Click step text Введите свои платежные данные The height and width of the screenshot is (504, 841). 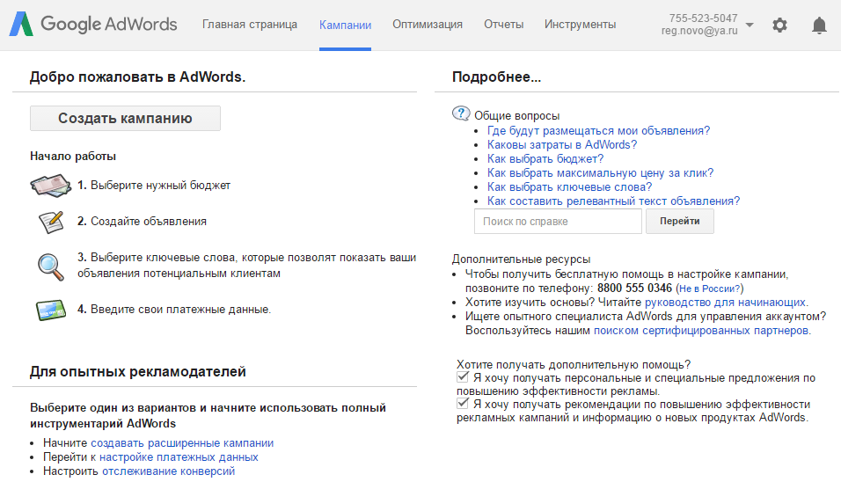pos(180,310)
